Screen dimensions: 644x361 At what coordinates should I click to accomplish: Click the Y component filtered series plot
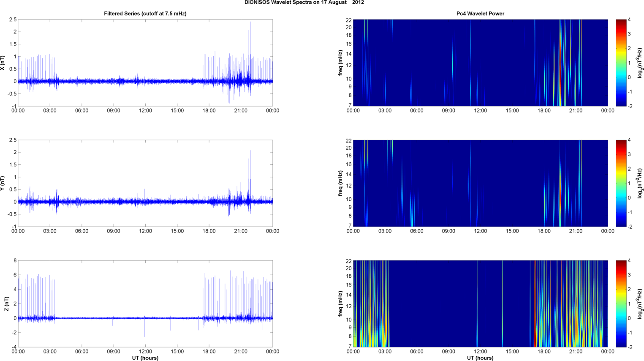coord(145,183)
